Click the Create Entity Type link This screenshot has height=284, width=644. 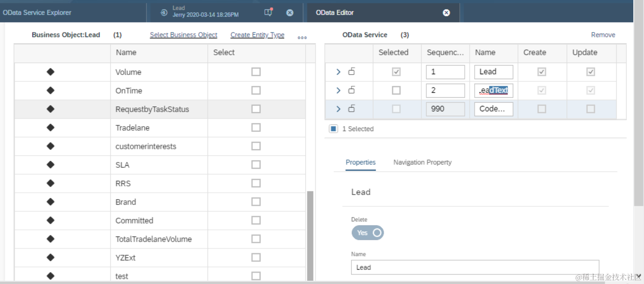257,35
